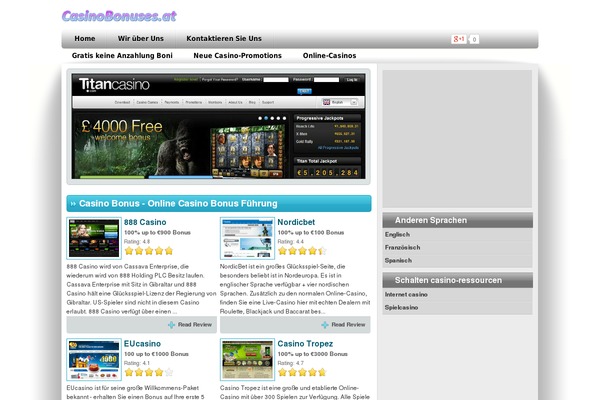Image resolution: width=600 pixels, height=400 pixels.
Task: Open the Wir über Uns page
Action: [140, 39]
